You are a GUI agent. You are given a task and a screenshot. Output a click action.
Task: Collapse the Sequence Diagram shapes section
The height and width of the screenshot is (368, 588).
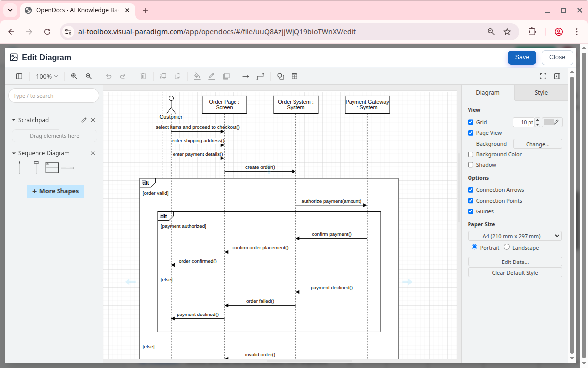pyautogui.click(x=14, y=153)
